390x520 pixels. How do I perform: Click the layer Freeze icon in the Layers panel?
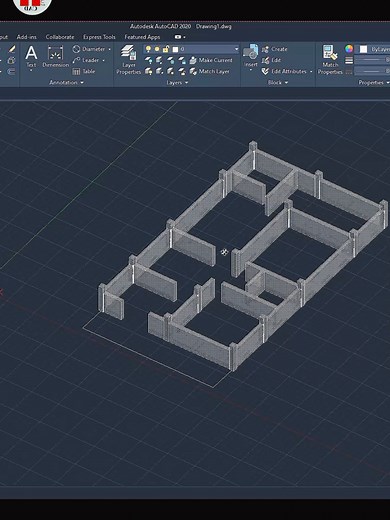(171, 60)
